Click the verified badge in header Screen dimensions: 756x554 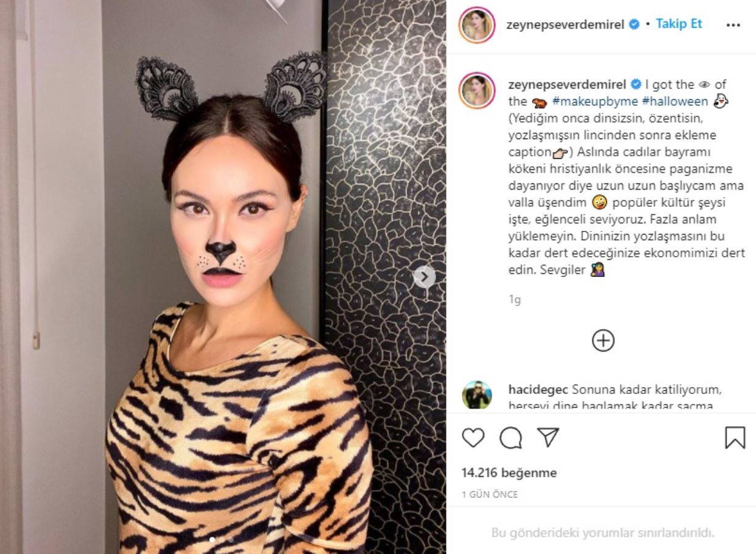634,25
